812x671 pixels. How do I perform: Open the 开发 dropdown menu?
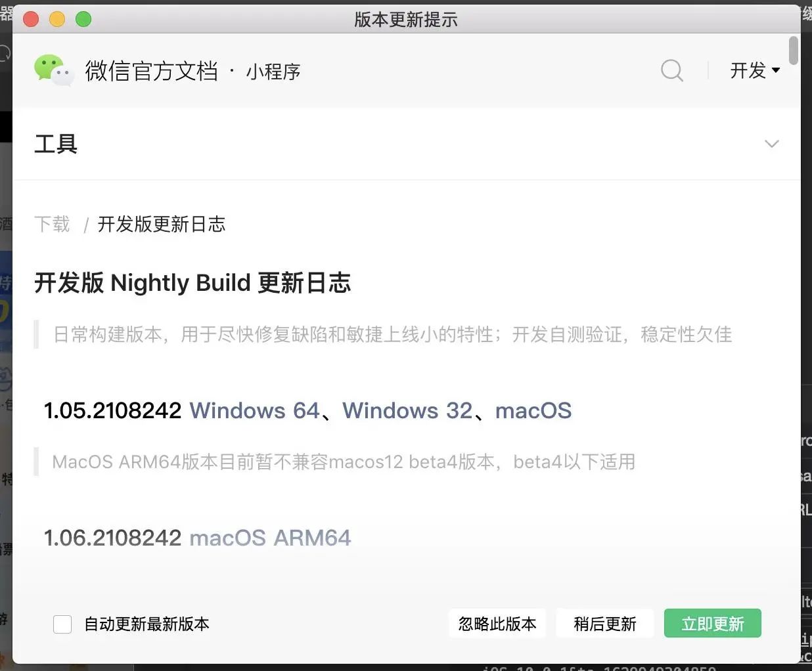point(755,70)
